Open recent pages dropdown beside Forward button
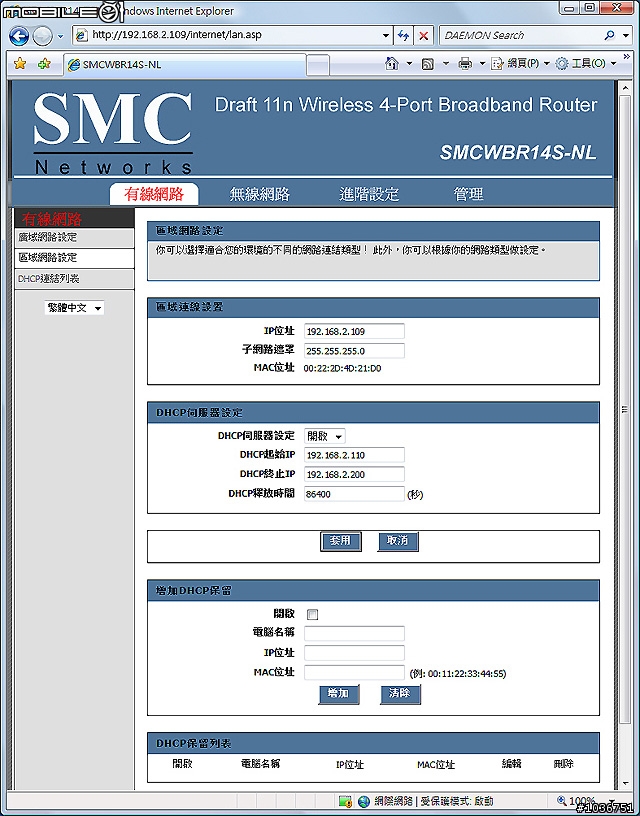The width and height of the screenshot is (640, 816). tap(60, 36)
